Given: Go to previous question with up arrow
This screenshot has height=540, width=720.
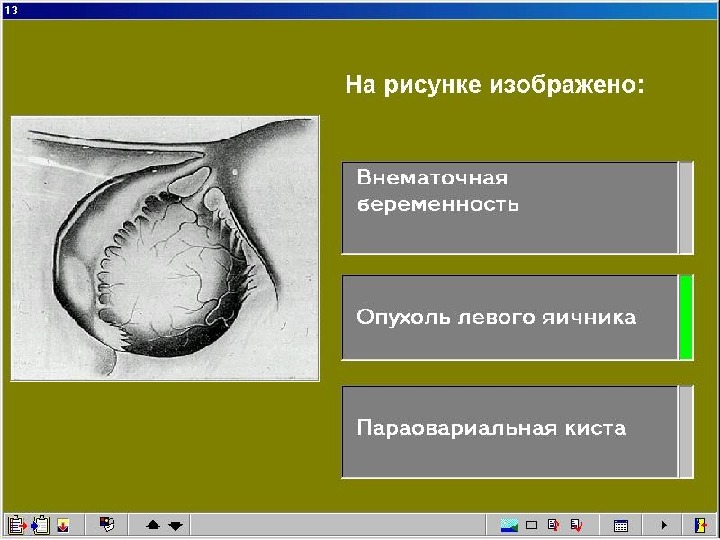Looking at the screenshot, I should (152, 525).
